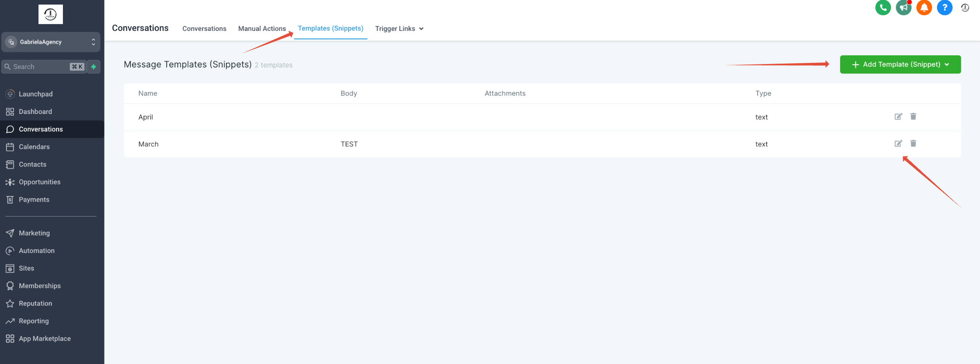
Task: Switch to the Manual Actions tab
Action: click(x=262, y=29)
